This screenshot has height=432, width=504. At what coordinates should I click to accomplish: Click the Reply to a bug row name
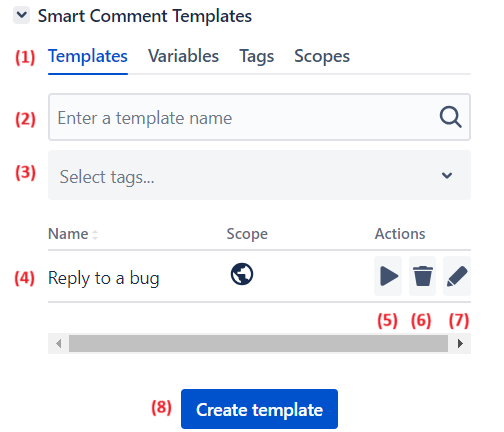tap(104, 278)
